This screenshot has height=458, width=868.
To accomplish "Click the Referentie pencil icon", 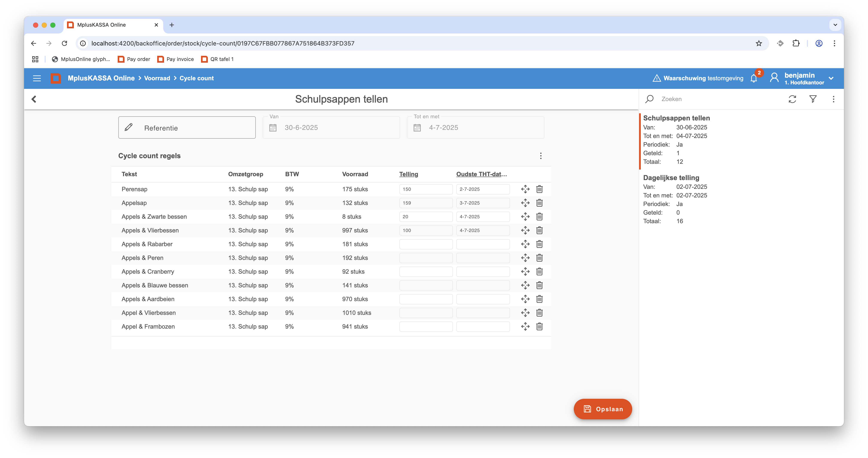I will [128, 127].
